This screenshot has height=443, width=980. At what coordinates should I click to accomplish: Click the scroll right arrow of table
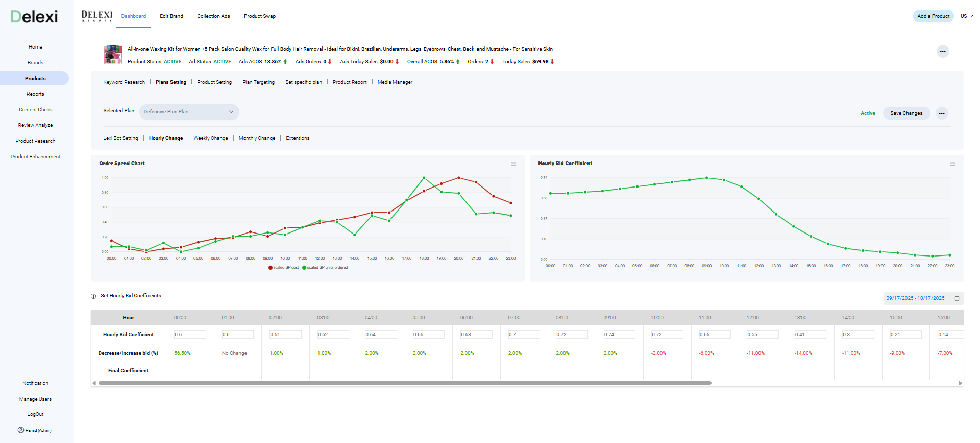pyautogui.click(x=960, y=383)
